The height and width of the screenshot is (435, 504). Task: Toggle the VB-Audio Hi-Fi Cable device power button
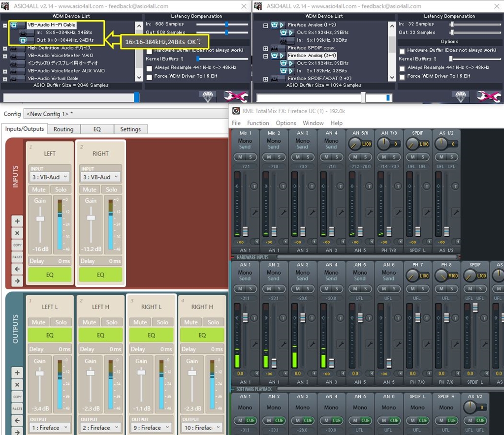point(14,25)
